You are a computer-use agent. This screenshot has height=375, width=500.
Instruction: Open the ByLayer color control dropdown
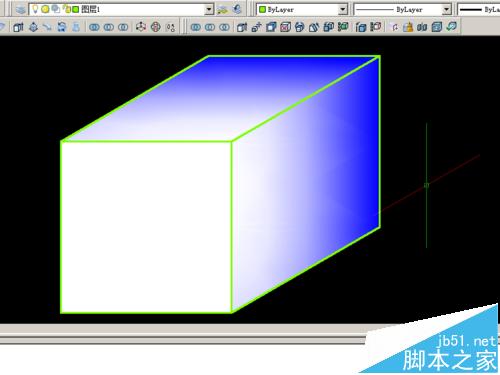coord(343,9)
